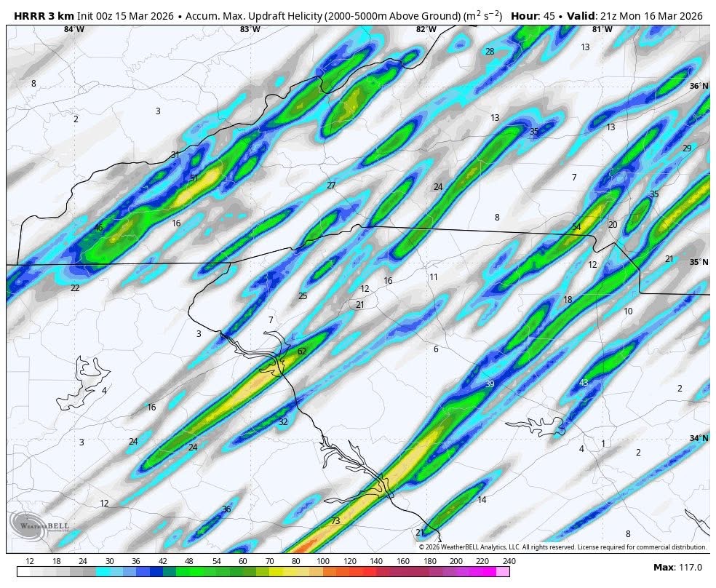The width and height of the screenshot is (716, 588).
Task: Click the magenta swatch near 240 on the legend
Action: pos(502,572)
